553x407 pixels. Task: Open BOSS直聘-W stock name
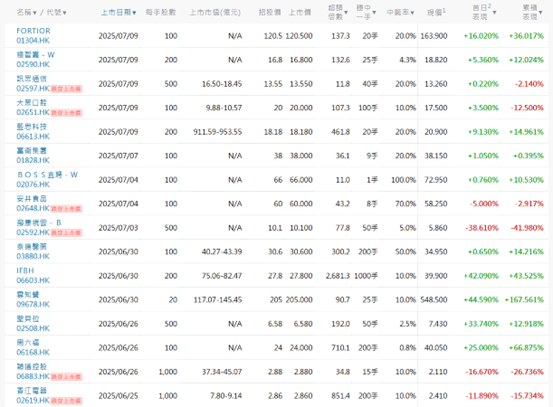(x=47, y=175)
